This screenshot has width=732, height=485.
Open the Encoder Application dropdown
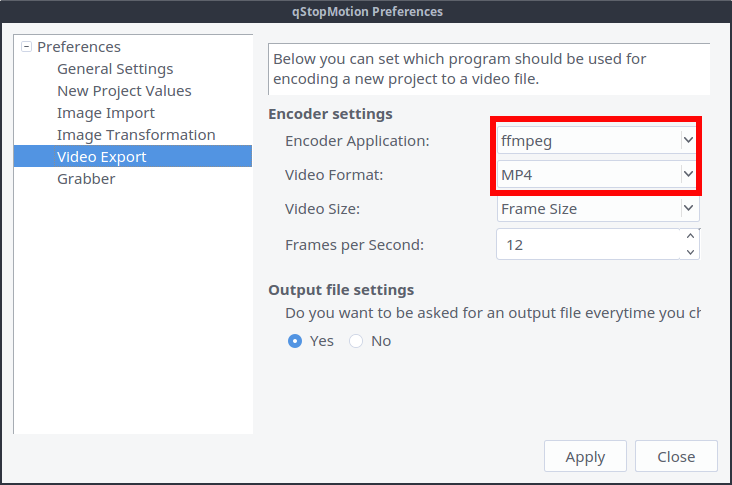pyautogui.click(x=597, y=141)
